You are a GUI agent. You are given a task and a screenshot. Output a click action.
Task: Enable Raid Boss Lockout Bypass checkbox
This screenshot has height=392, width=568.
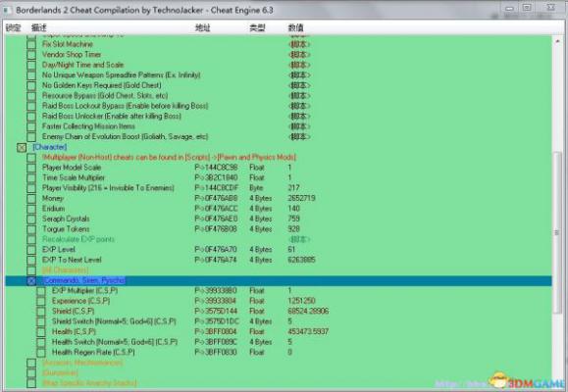tap(31, 106)
